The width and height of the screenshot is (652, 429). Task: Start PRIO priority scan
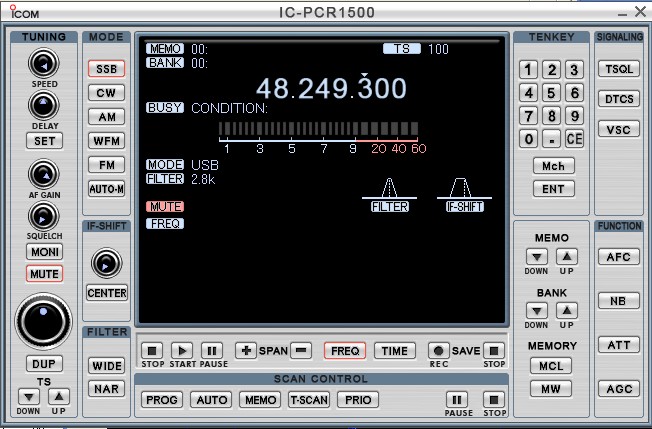[358, 400]
